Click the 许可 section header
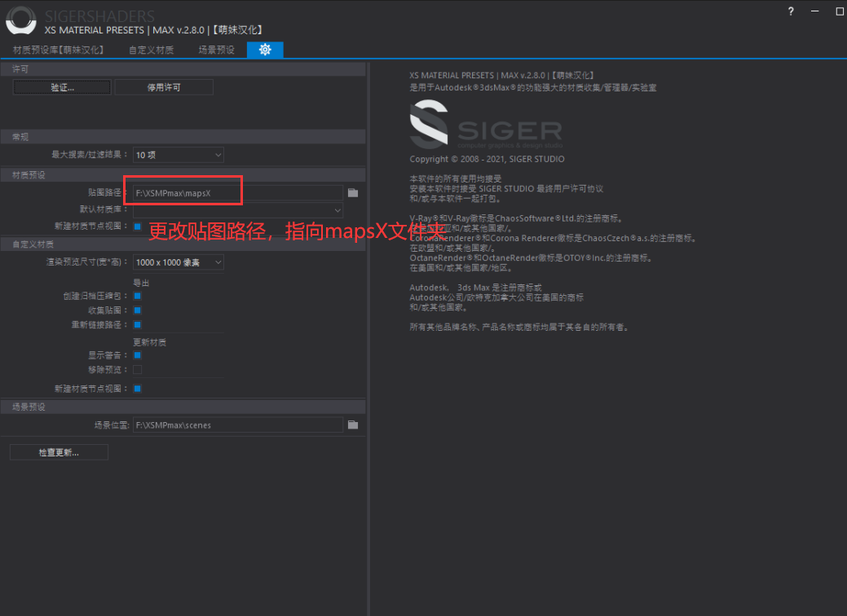Viewport: 847px width, 616px height. point(183,69)
